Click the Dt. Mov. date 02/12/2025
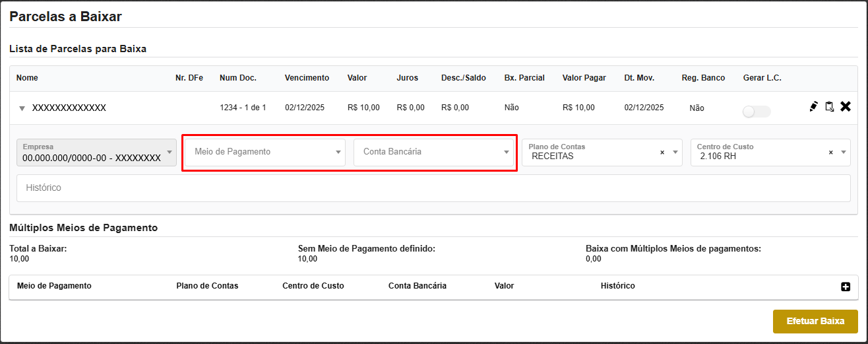 (x=644, y=108)
